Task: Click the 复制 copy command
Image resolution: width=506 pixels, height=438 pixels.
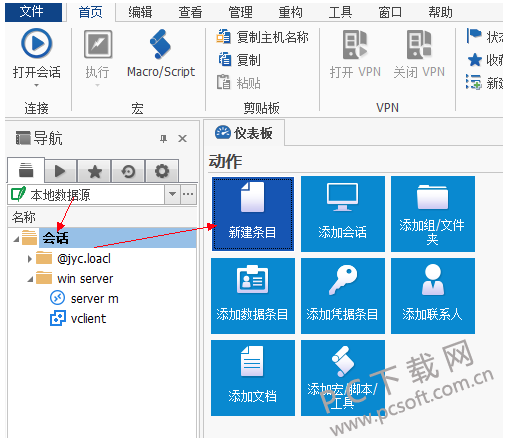Action: point(239,60)
